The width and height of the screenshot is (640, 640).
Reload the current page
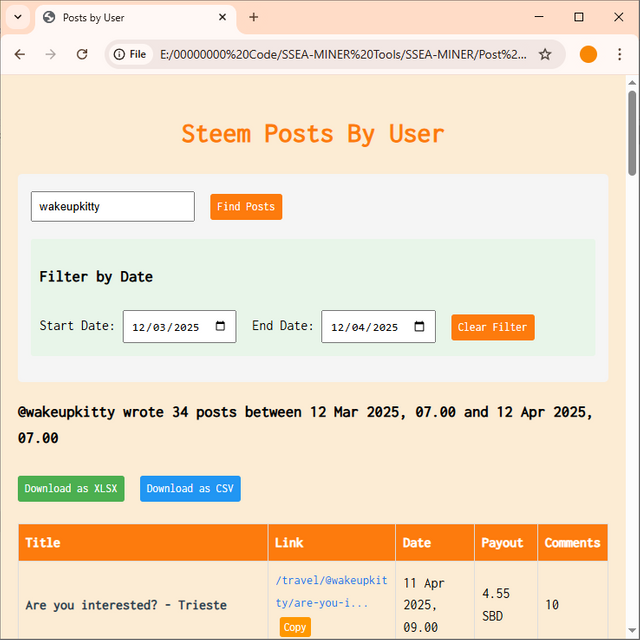82,54
